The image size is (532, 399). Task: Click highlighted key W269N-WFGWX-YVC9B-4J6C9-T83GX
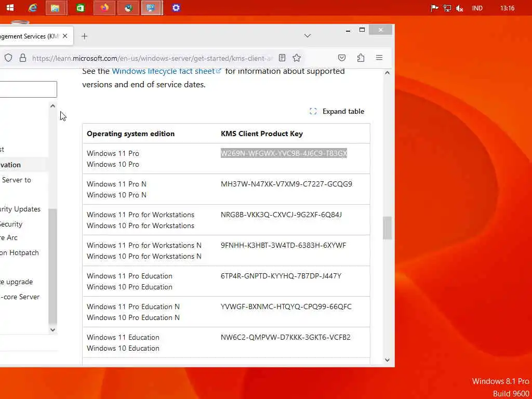pyautogui.click(x=284, y=153)
